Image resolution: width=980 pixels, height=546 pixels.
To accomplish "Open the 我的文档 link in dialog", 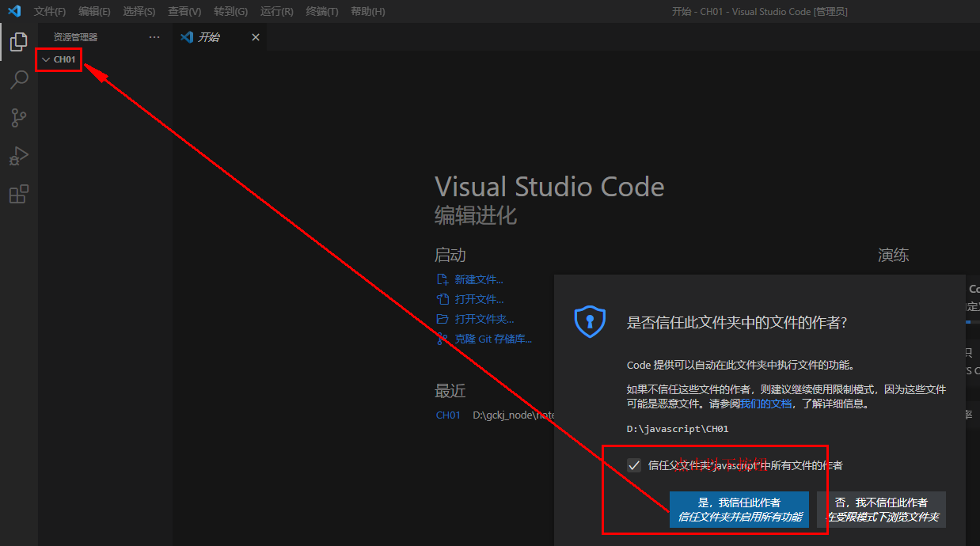I will (x=765, y=404).
